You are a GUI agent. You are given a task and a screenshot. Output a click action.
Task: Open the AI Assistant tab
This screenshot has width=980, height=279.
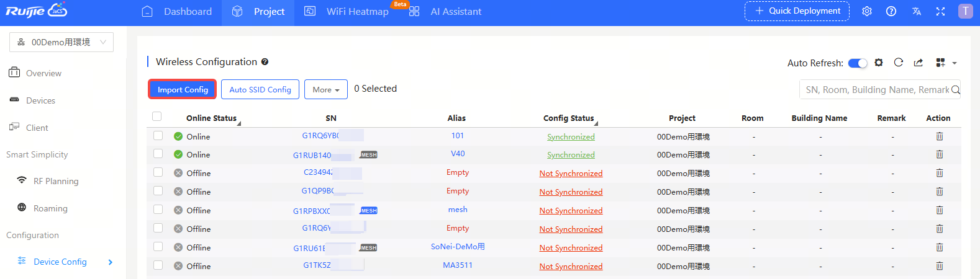pos(445,11)
